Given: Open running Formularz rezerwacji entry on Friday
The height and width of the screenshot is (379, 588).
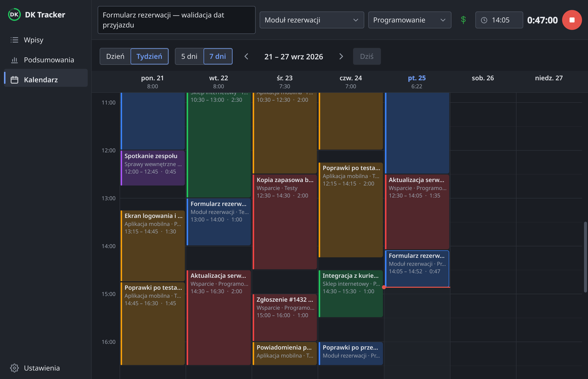Looking at the screenshot, I should (x=417, y=269).
